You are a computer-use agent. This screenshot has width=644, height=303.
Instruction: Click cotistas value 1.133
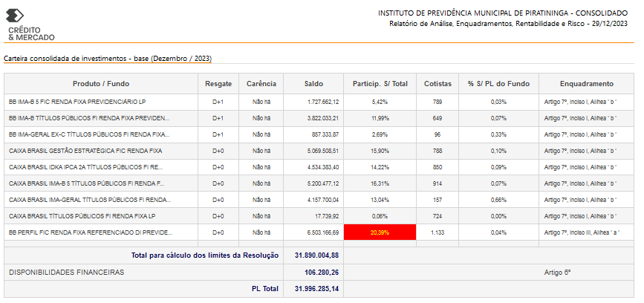[438, 232]
